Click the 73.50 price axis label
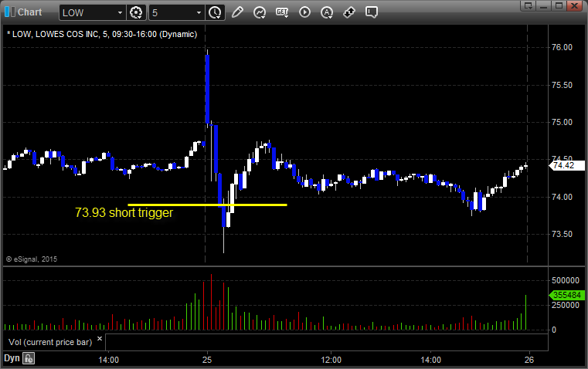The height and width of the screenshot is (369, 588). 562,234
